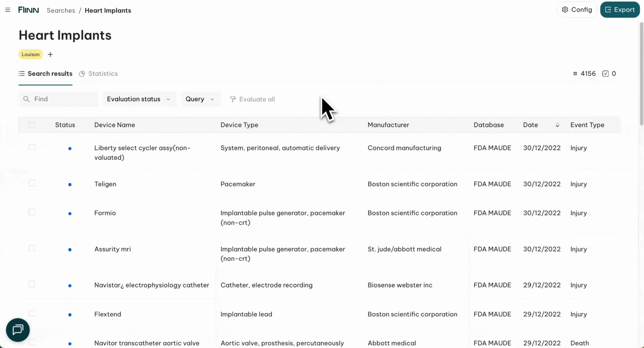Open the hamburger navigation menu

click(8, 10)
